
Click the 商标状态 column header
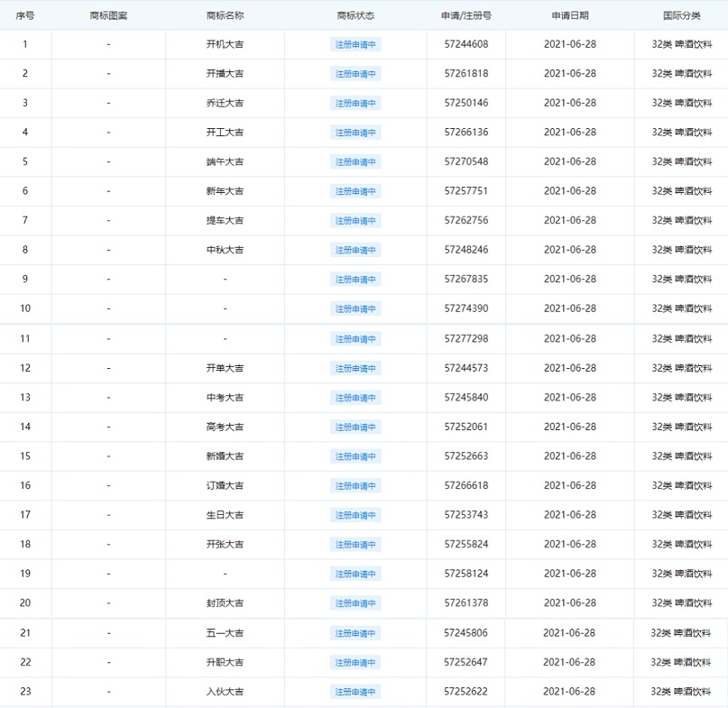click(355, 15)
